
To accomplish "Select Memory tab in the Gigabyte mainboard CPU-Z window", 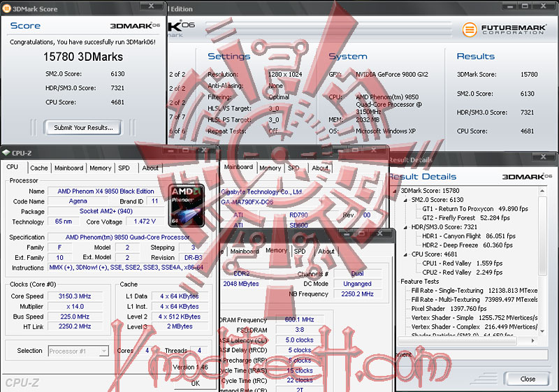I will 270,168.
